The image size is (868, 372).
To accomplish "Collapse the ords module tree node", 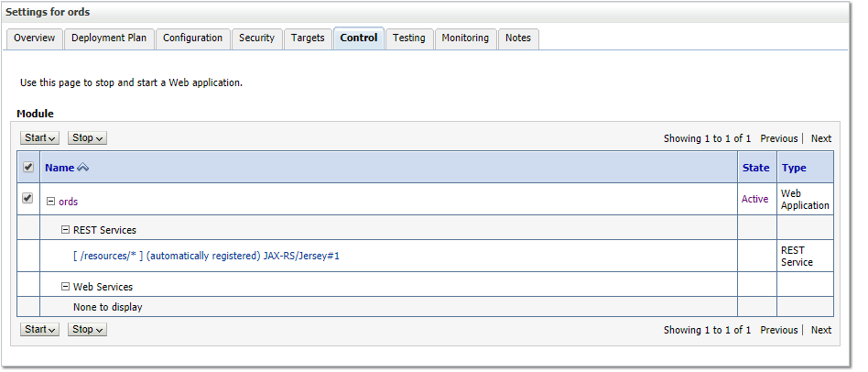I will click(50, 201).
